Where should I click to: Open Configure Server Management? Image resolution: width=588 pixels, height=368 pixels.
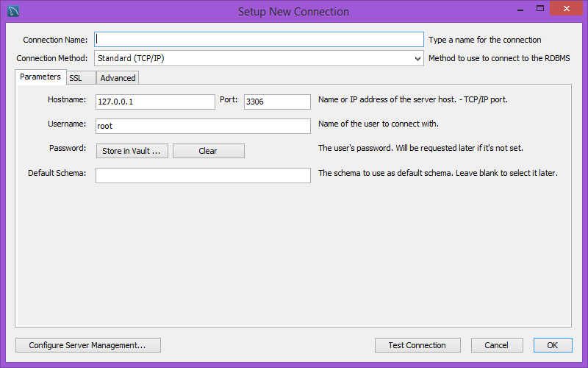pos(88,345)
